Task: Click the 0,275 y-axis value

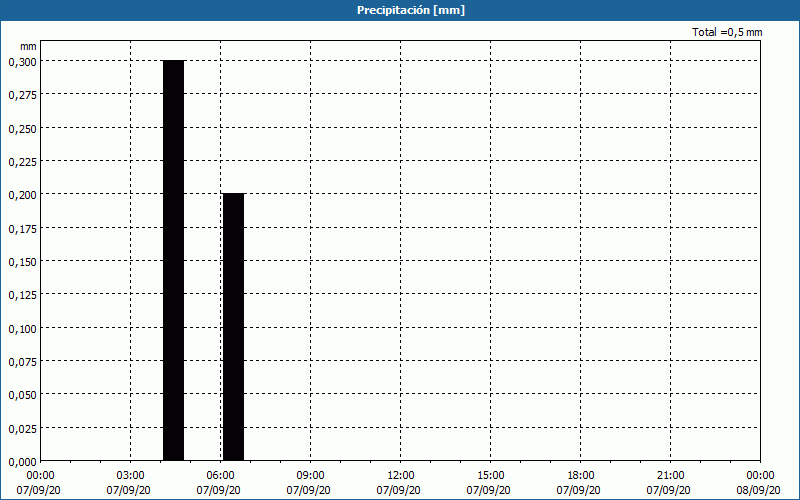Action: click(x=22, y=95)
